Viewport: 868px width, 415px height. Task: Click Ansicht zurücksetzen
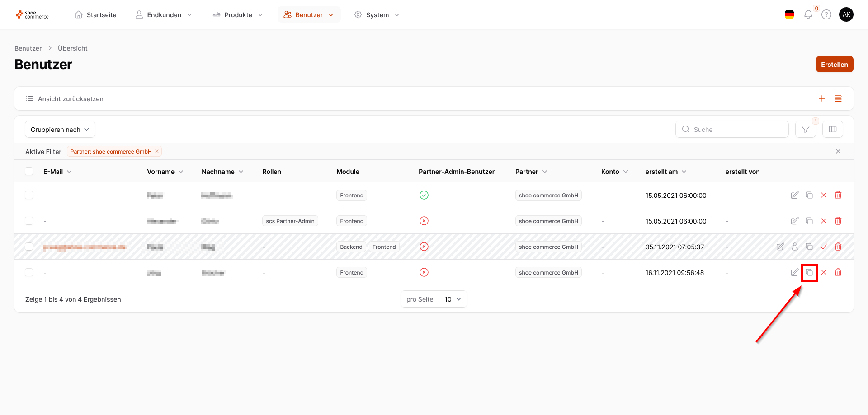[x=71, y=99]
